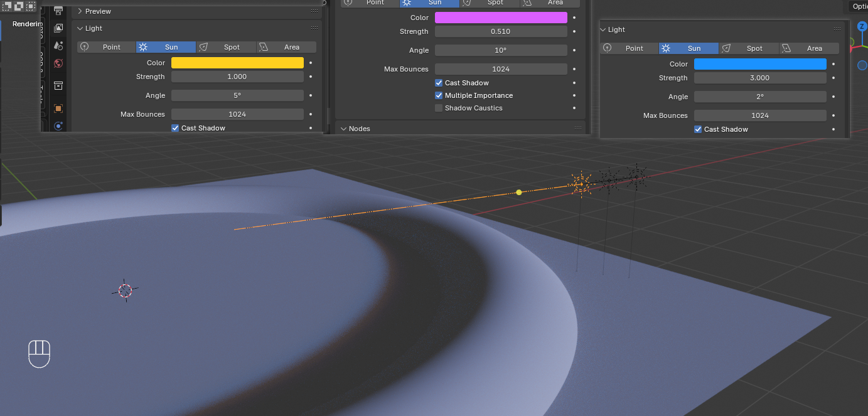Collapse the Light panel above the blue color
This screenshot has width=868, height=416.
603,29
